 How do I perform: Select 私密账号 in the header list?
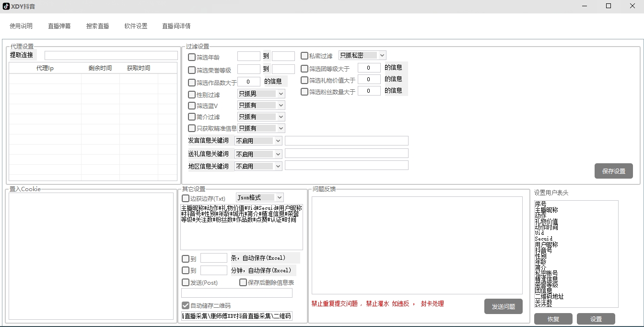click(546, 273)
